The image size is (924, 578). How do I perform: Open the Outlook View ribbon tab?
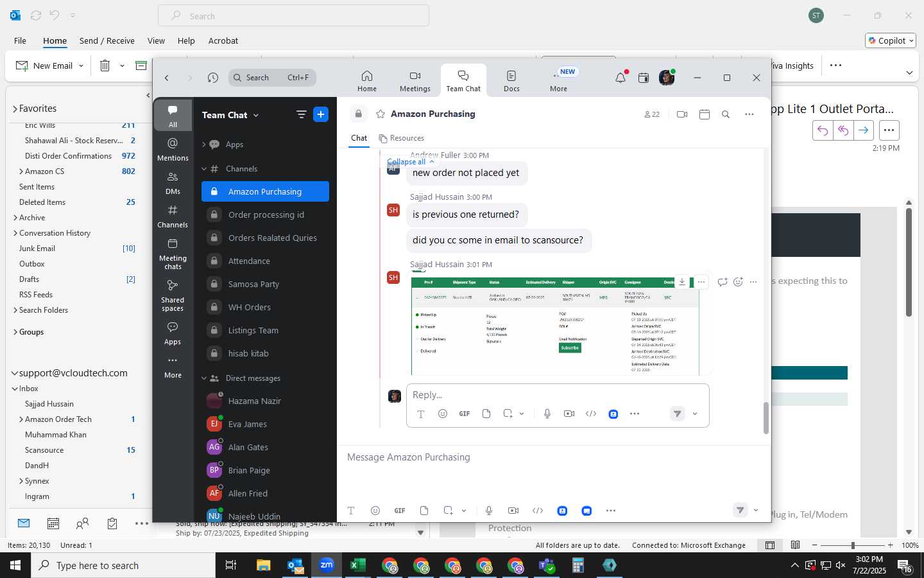click(156, 40)
